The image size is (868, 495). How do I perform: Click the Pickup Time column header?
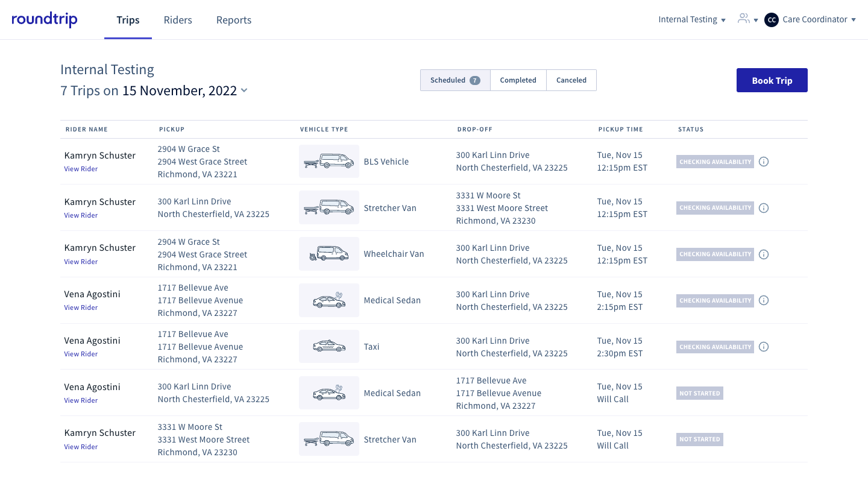(621, 129)
